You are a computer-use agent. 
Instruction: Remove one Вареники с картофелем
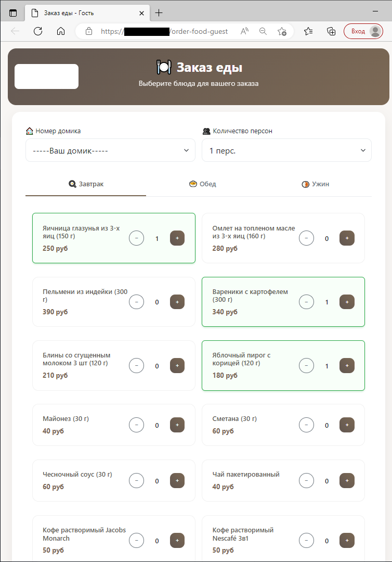[306, 302]
